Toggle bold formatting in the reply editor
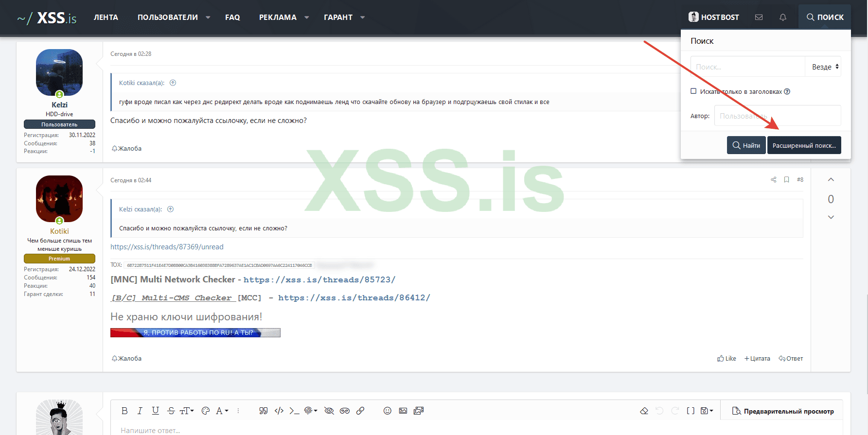The width and height of the screenshot is (868, 435). point(124,411)
